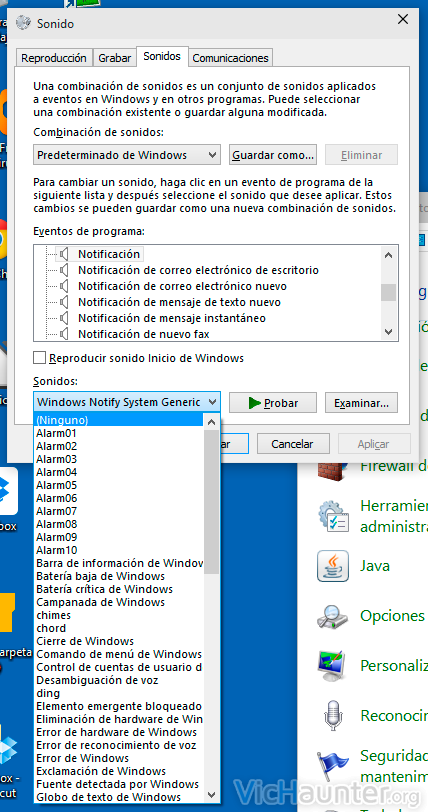Pick Alarm07 from the list

(119, 511)
